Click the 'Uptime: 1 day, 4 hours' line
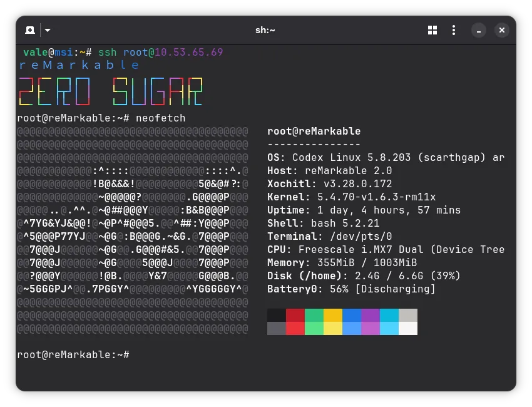The height and width of the screenshot is (407, 532). click(x=364, y=210)
